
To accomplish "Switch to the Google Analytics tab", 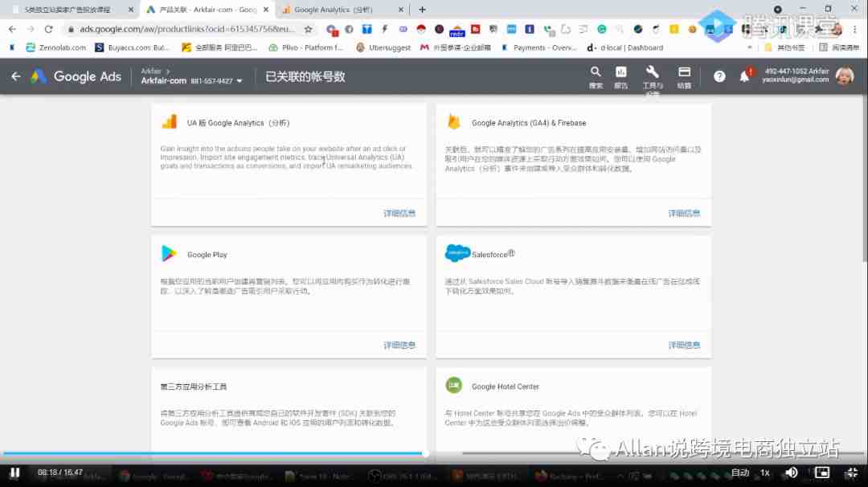I will coord(342,10).
